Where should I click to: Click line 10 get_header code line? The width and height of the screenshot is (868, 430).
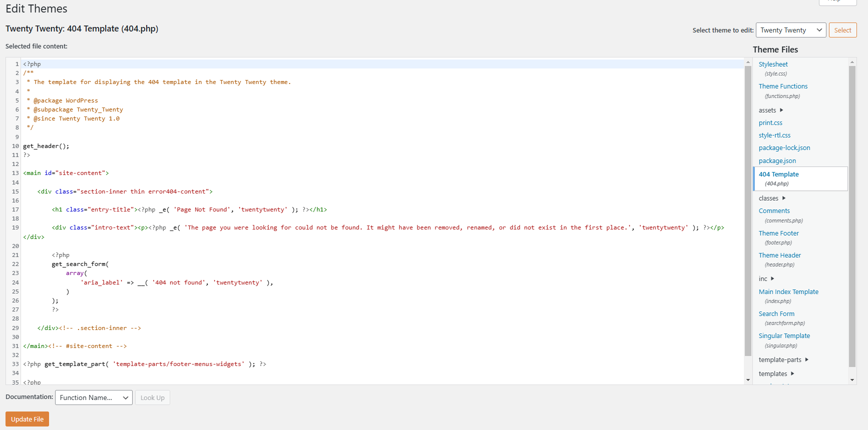pyautogui.click(x=46, y=146)
